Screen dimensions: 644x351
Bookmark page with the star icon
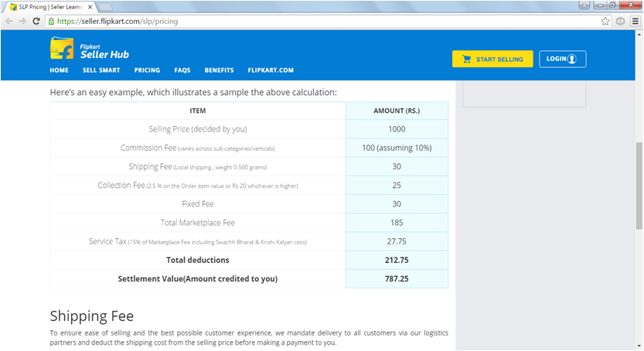(x=605, y=22)
